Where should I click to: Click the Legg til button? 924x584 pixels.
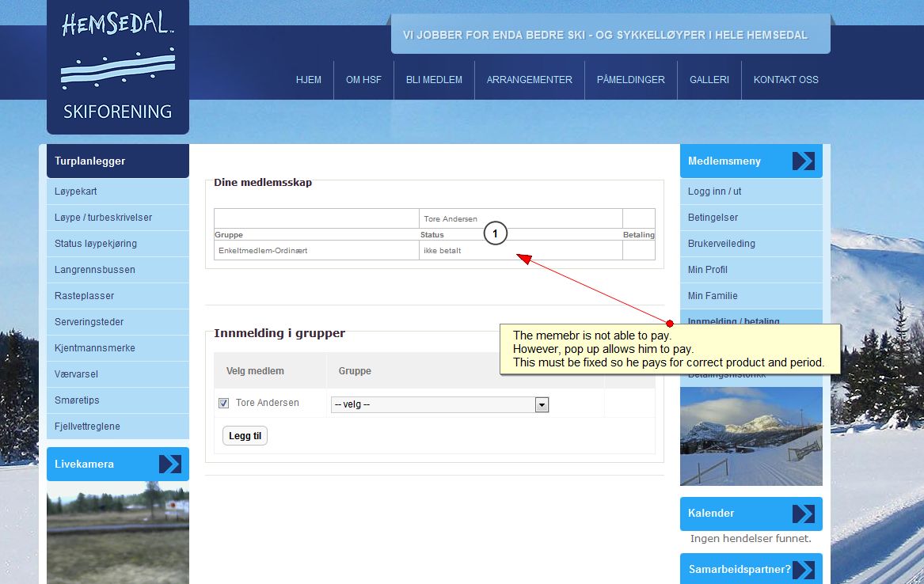(245, 436)
